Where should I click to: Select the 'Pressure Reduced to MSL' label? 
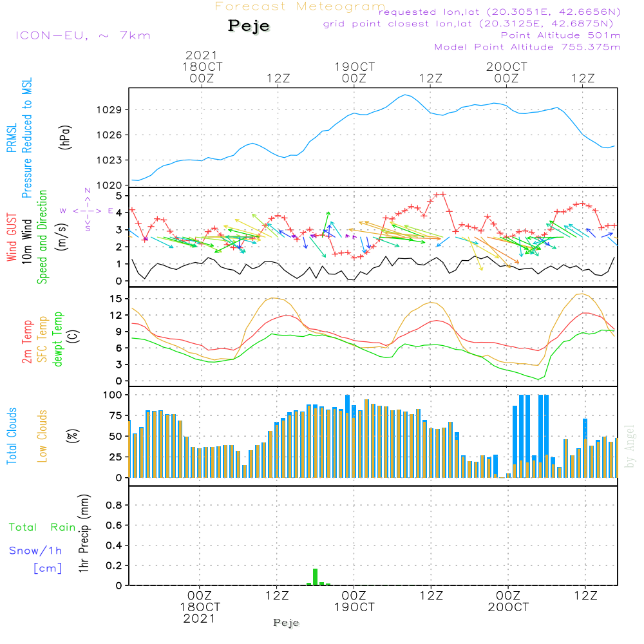26,138
